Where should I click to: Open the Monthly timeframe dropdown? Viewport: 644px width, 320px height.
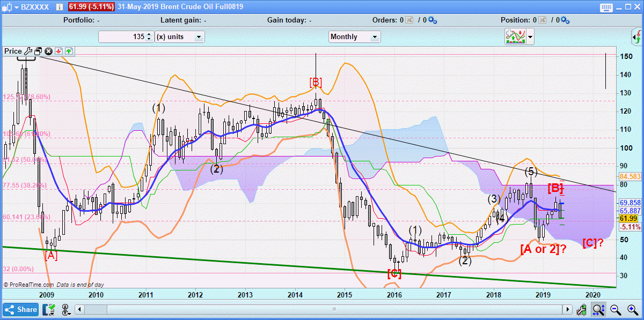tap(355, 36)
